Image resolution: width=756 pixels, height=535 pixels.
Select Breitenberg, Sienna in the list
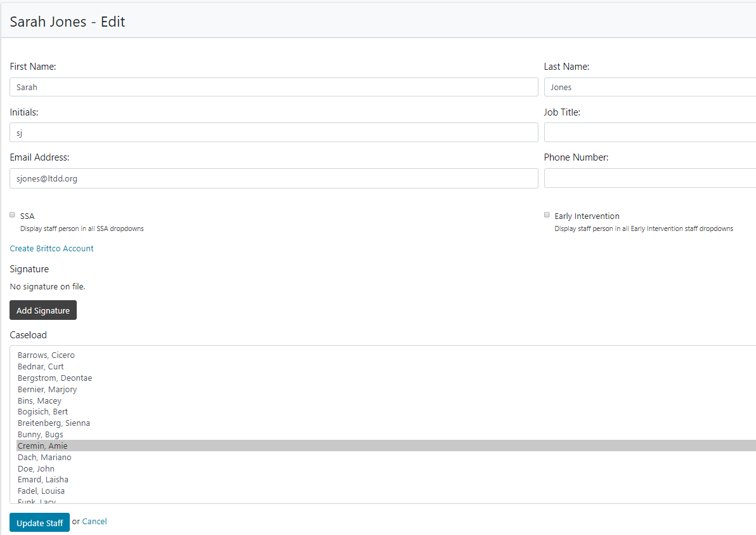tap(54, 423)
